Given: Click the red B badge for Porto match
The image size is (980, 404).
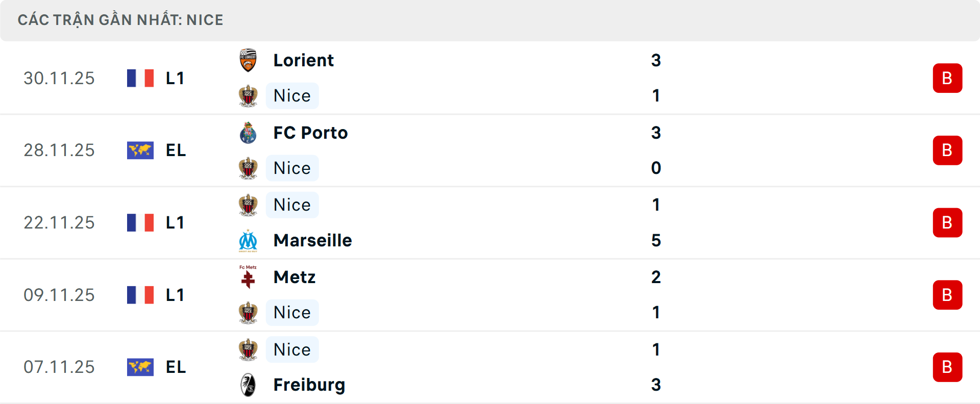Looking at the screenshot, I should (x=947, y=150).
